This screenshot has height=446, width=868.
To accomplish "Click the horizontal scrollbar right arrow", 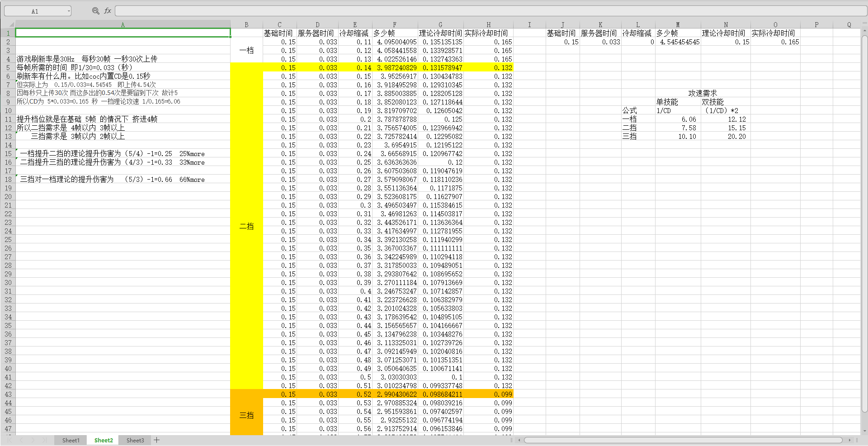I will pyautogui.click(x=849, y=440).
